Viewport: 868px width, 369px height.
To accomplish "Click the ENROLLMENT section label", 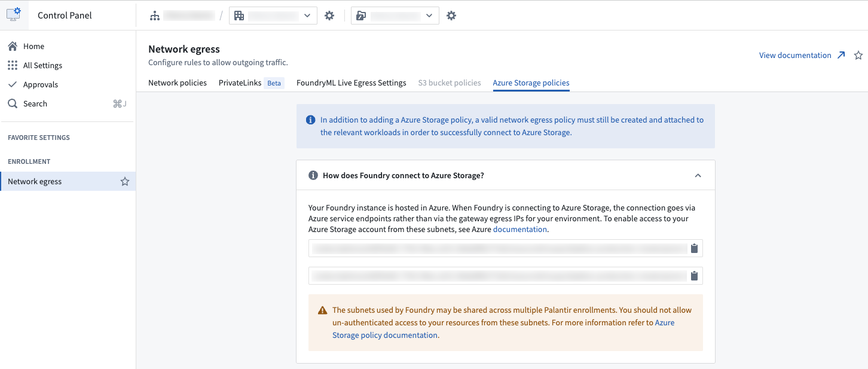I will pyautogui.click(x=29, y=161).
